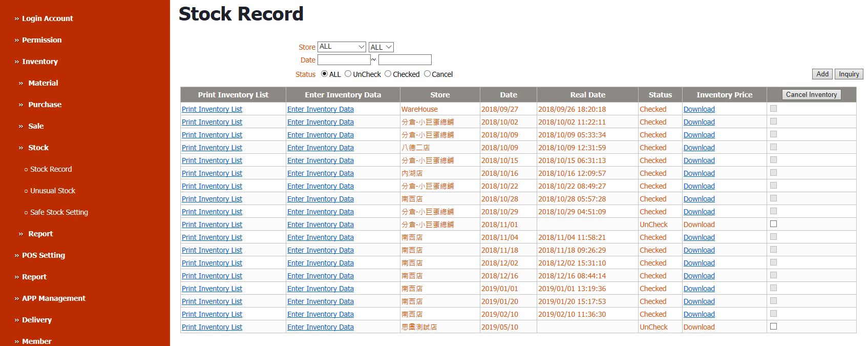Select the UnCheck status radio button
The height and width of the screenshot is (346, 868).
(348, 74)
